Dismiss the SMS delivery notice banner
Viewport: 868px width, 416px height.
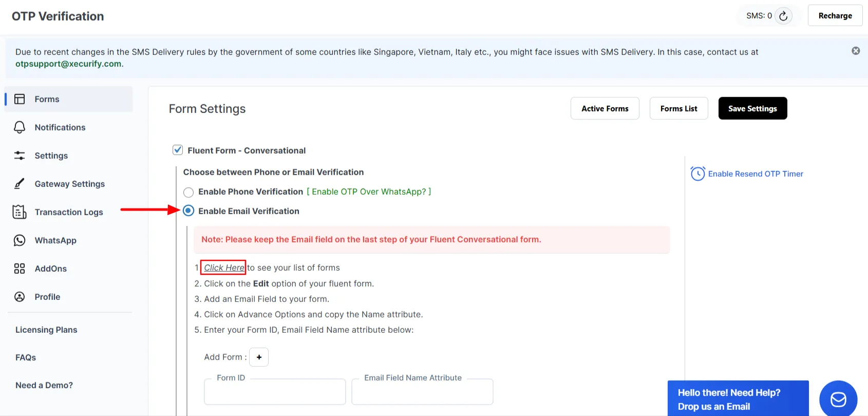[x=856, y=51]
